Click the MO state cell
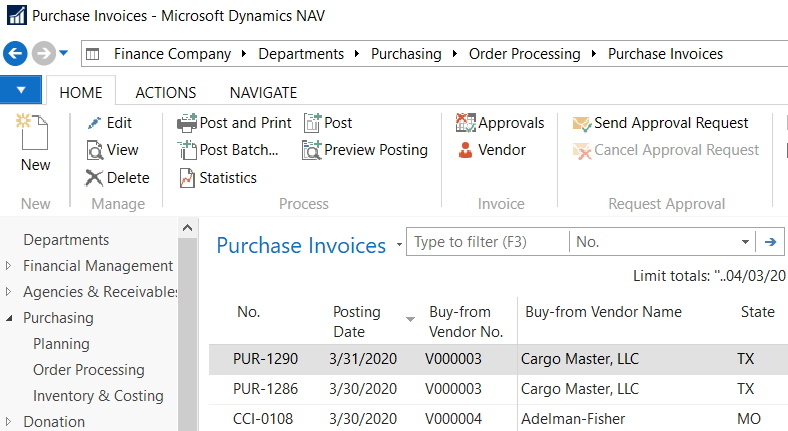The height and width of the screenshot is (431, 788). click(749, 418)
